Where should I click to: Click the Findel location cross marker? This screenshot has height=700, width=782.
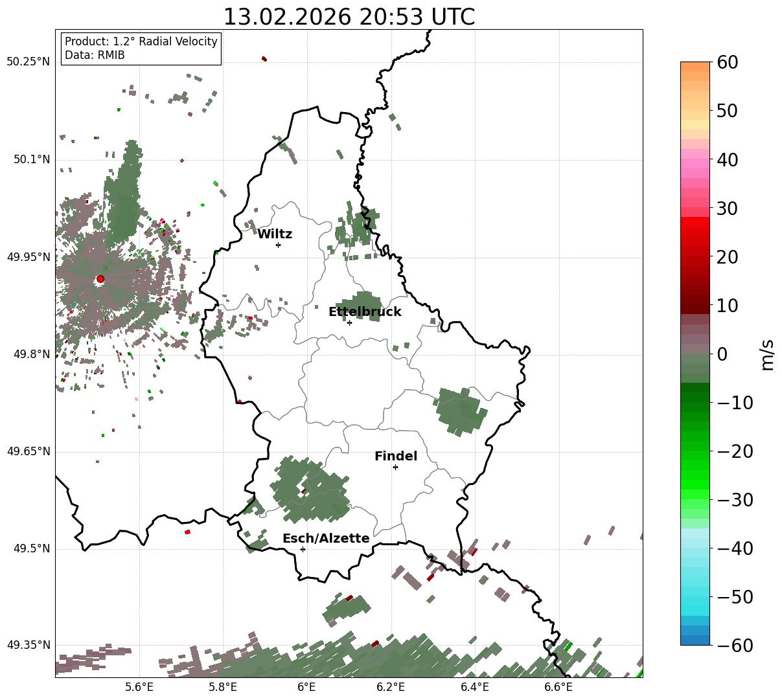coord(395,467)
